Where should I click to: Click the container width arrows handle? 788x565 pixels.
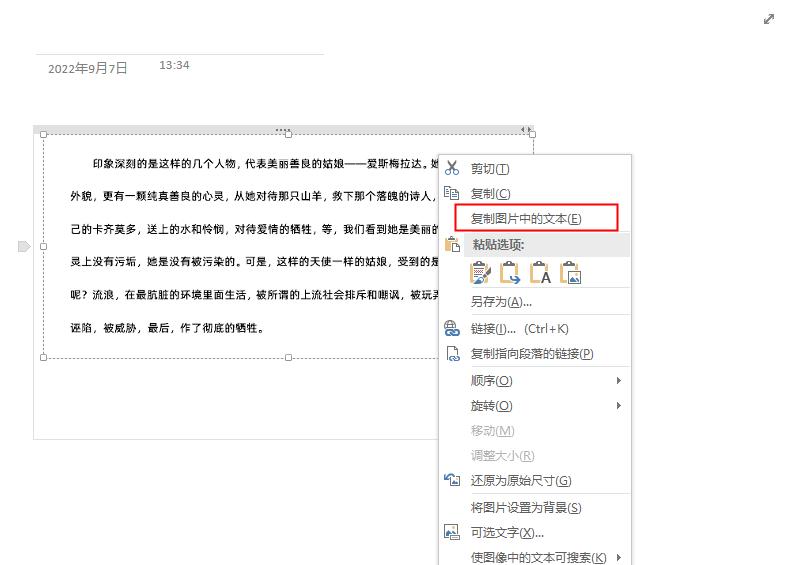coord(526,130)
